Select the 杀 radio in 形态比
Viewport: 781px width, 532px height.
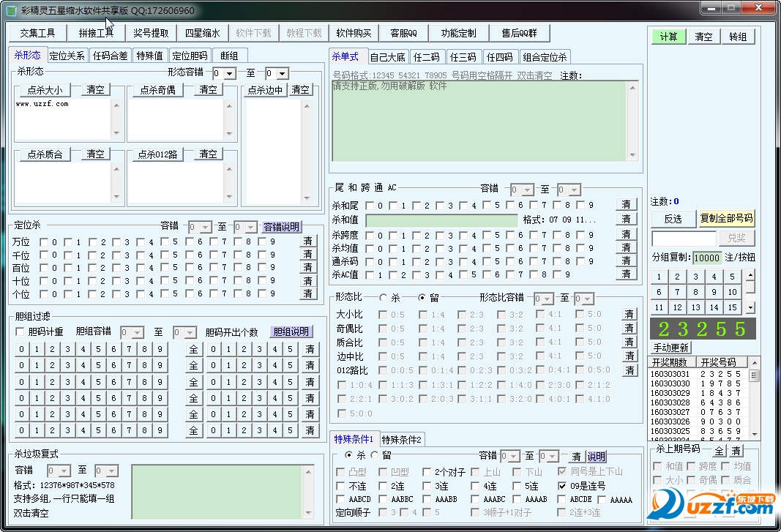(383, 297)
